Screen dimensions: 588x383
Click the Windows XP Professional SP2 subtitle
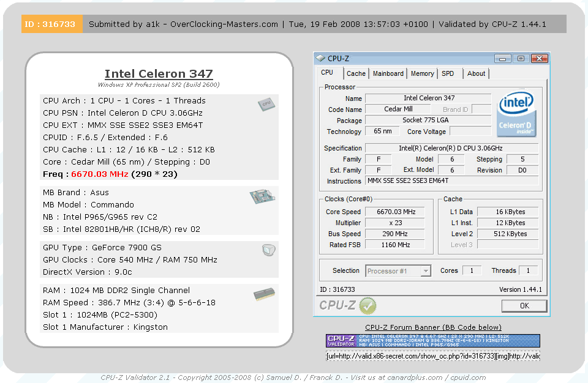click(x=159, y=84)
